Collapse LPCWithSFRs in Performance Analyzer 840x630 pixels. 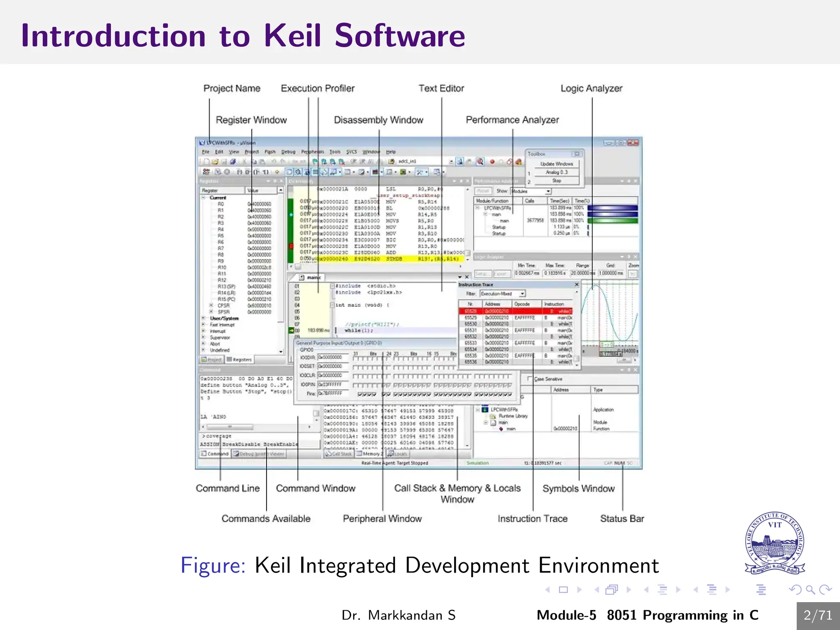tap(477, 208)
